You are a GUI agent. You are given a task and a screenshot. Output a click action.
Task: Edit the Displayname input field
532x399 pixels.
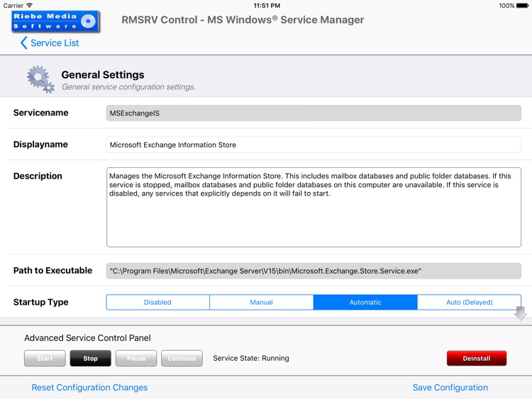coord(314,145)
